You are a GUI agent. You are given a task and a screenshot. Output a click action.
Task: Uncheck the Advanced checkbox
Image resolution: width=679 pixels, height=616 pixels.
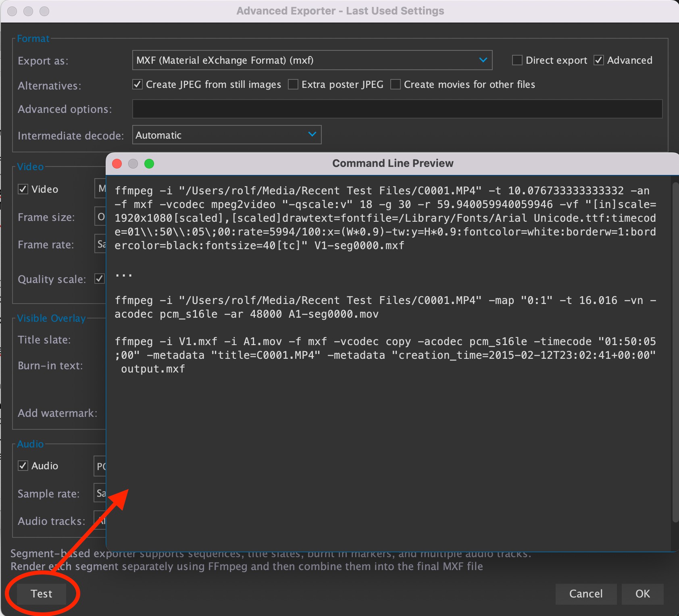599,60
